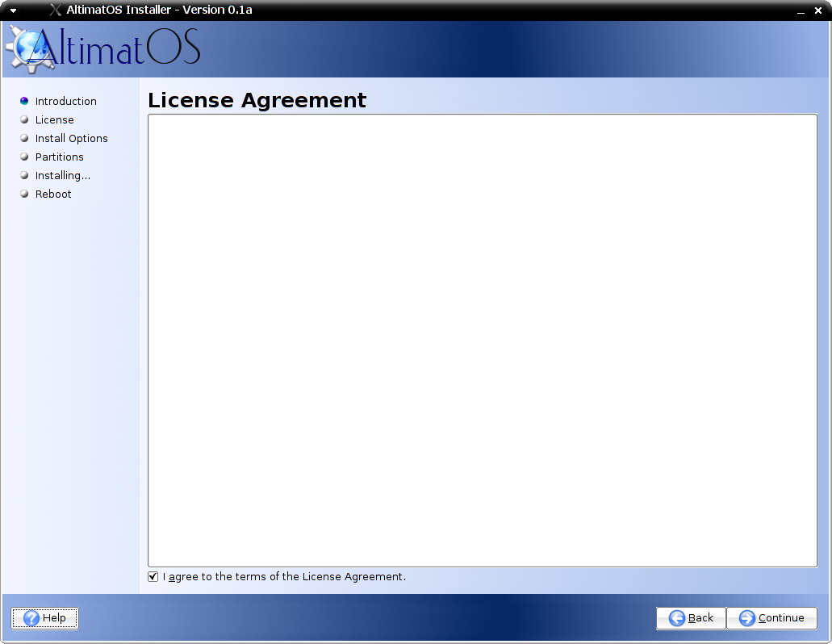This screenshot has height=644, width=832.
Task: Select Install Options step in sidebar
Action: 72,139
